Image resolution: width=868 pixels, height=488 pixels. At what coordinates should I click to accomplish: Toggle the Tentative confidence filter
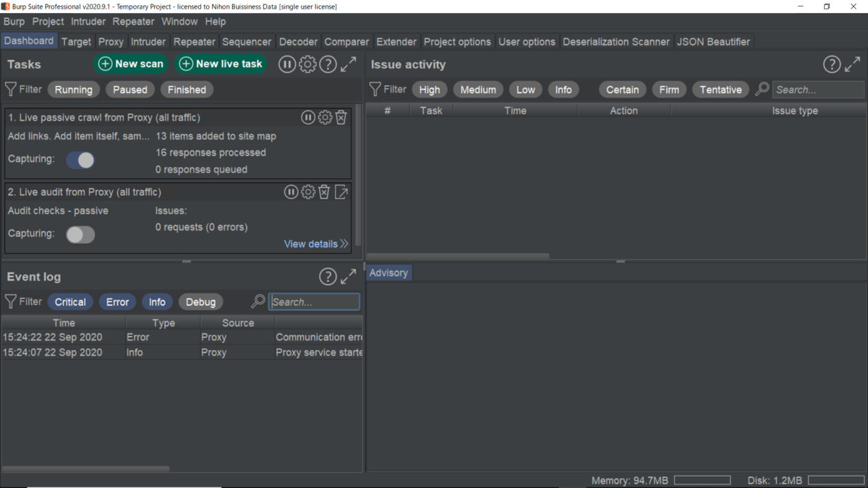point(720,90)
